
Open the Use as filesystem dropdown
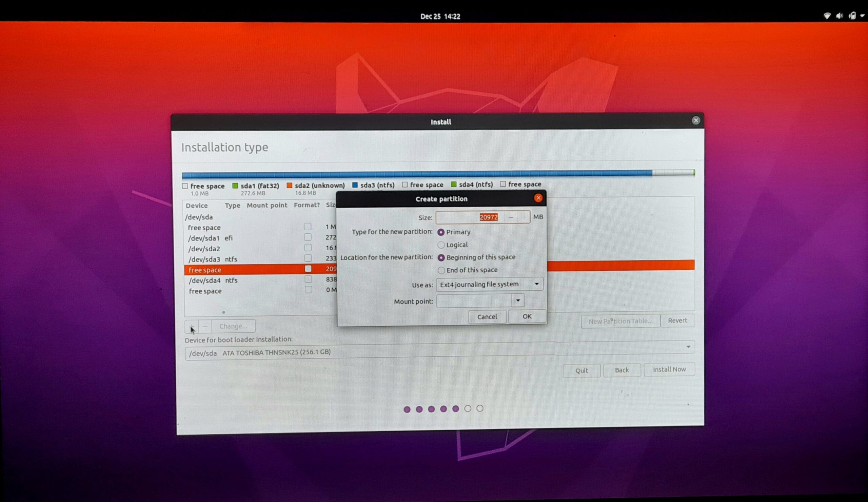[x=489, y=284]
